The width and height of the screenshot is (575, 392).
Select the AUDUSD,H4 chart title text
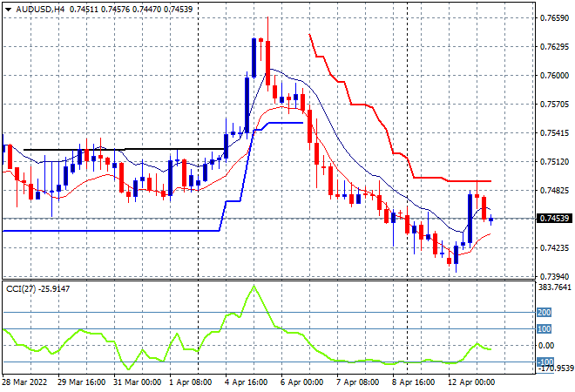(40, 10)
